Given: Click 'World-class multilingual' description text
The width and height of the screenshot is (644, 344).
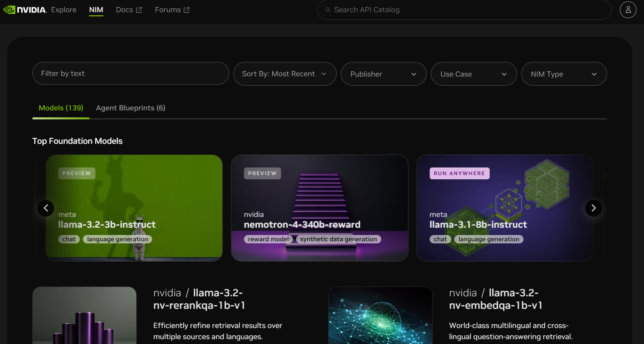Looking at the screenshot, I should click(x=510, y=331).
